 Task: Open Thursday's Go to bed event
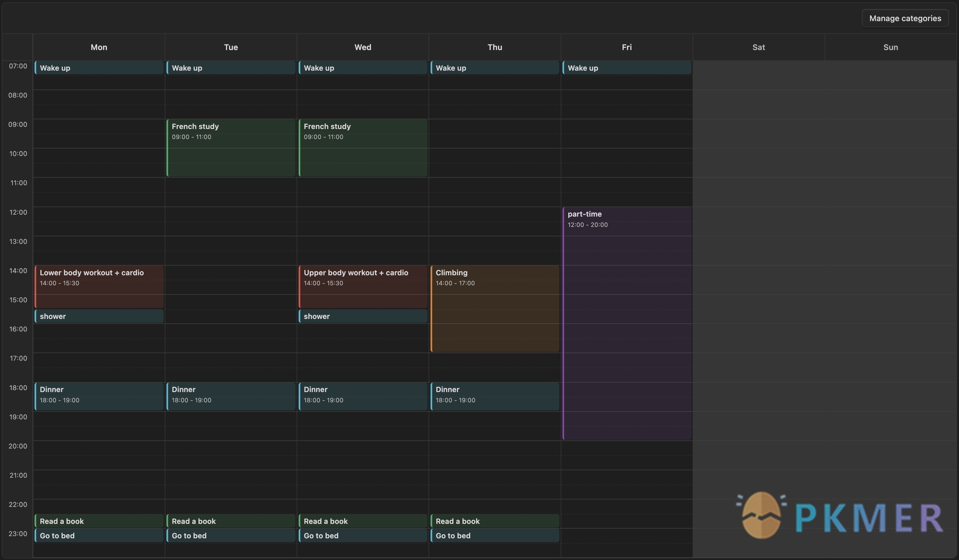pos(495,535)
